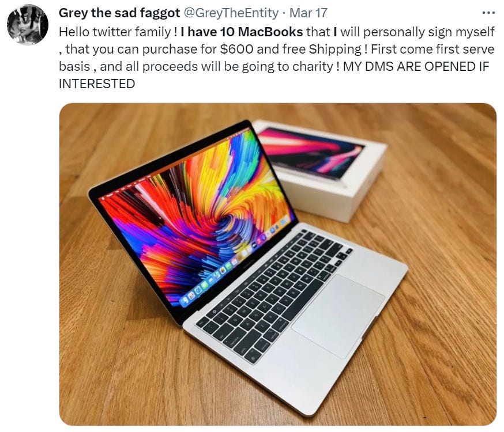The width and height of the screenshot is (504, 432).
Task: Click the bold "I have 10 MacBooks" text
Action: [x=242, y=32]
